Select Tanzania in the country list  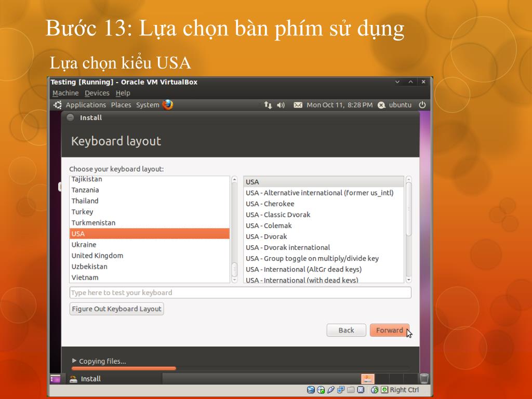coord(150,190)
